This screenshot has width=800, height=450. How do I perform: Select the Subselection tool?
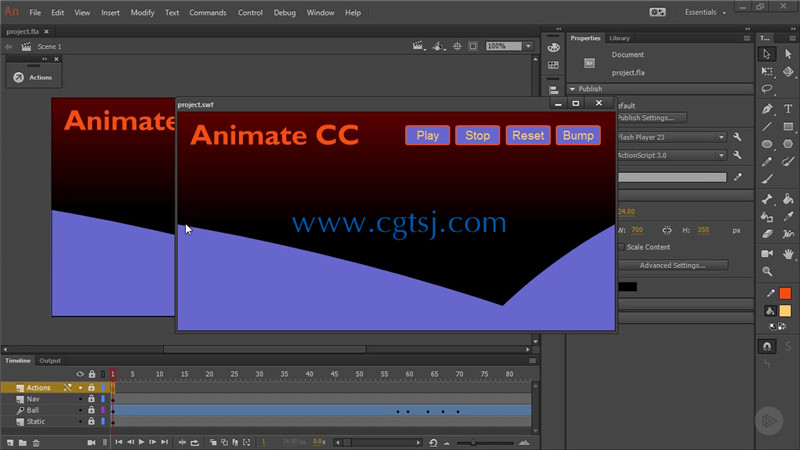[788, 54]
